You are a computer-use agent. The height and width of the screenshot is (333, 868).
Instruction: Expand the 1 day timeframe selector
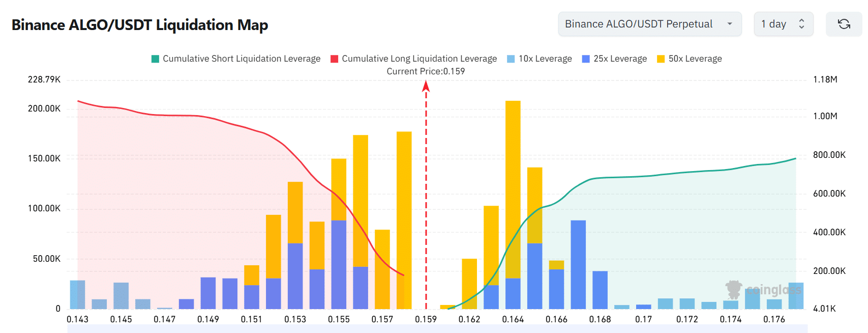click(783, 24)
